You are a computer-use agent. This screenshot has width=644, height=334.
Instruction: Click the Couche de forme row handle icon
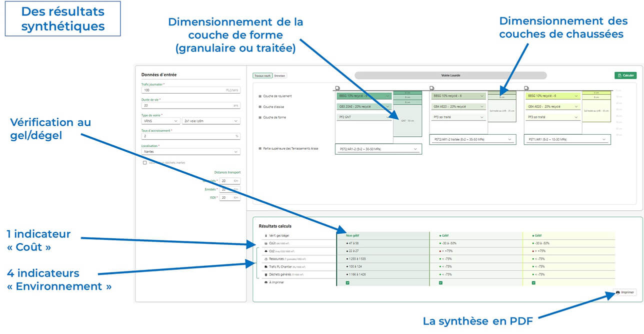click(260, 117)
